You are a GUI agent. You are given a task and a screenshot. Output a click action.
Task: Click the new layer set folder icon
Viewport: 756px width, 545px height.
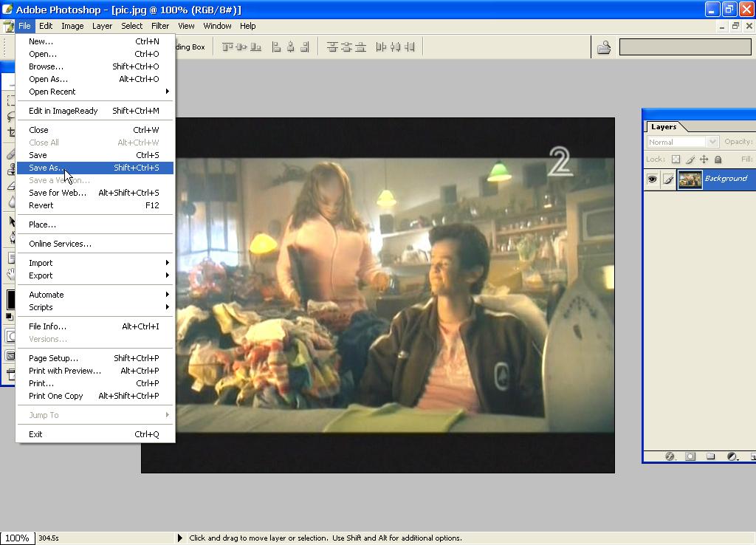click(710, 456)
